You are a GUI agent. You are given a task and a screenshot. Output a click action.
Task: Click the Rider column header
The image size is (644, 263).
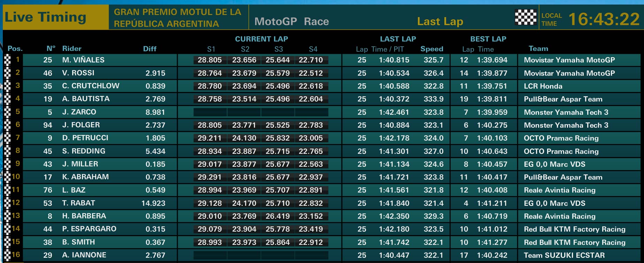[72, 48]
